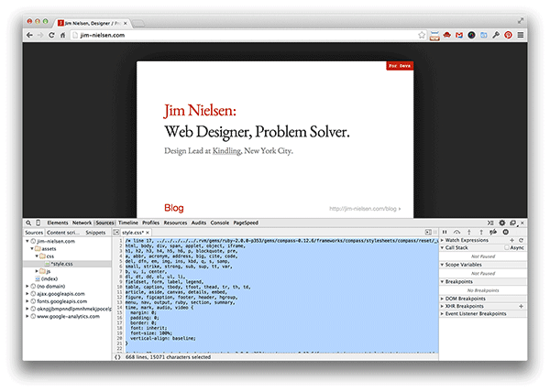Open the Gmail extension icon
This screenshot has height=392, width=550.
click(x=459, y=35)
